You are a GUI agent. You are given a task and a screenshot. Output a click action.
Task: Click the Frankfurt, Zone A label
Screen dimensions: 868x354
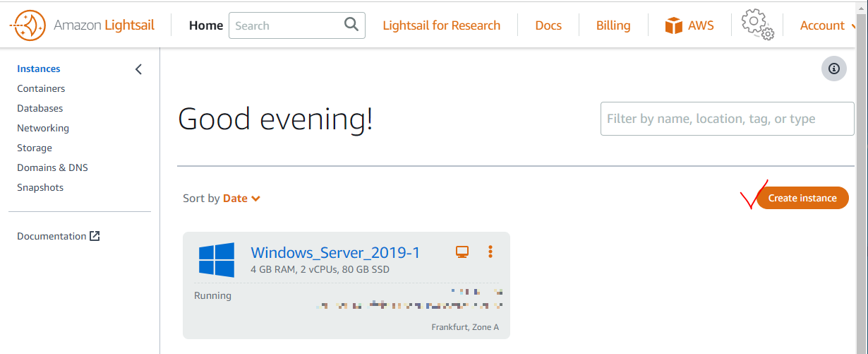click(465, 327)
